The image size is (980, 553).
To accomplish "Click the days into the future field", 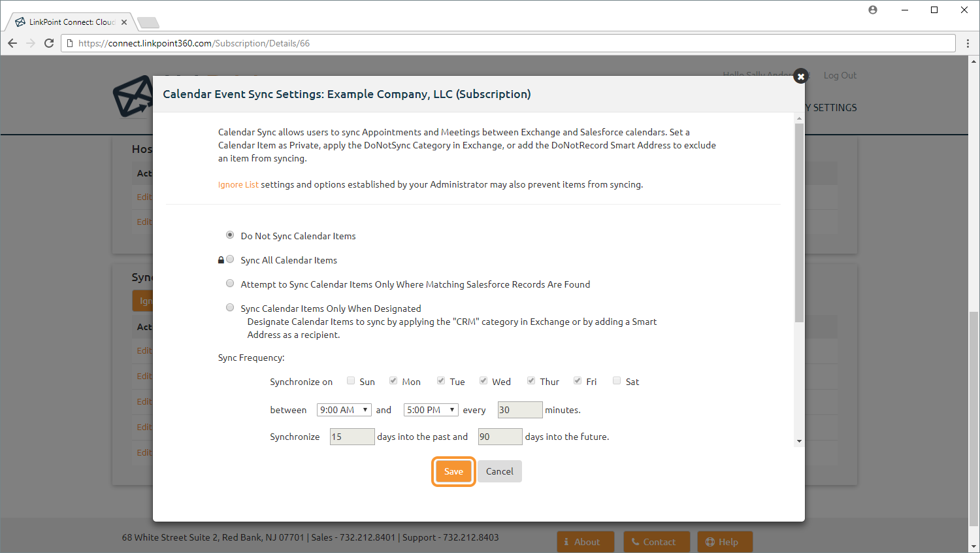I will 500,437.
